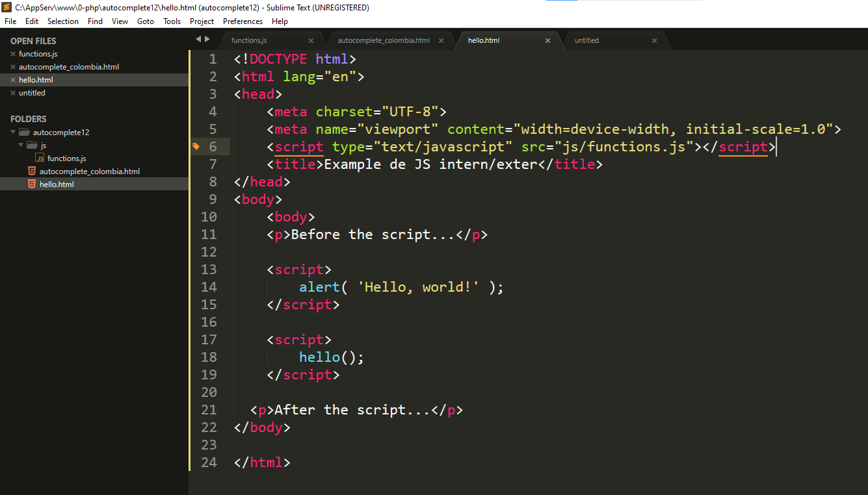Close the autocomplete_colombia.html tab
This screenshot has height=495, width=868.
click(x=441, y=40)
